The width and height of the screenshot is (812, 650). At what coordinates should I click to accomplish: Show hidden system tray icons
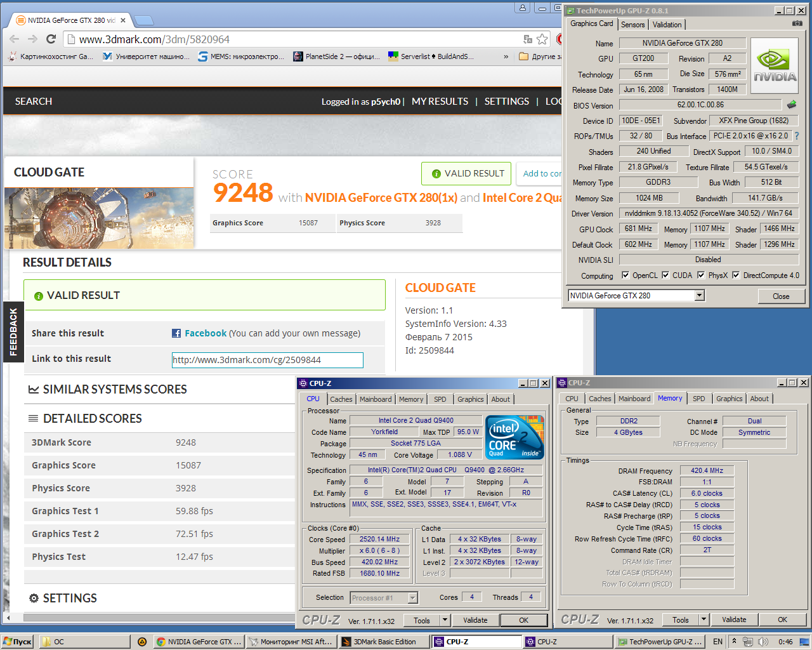coord(735,642)
